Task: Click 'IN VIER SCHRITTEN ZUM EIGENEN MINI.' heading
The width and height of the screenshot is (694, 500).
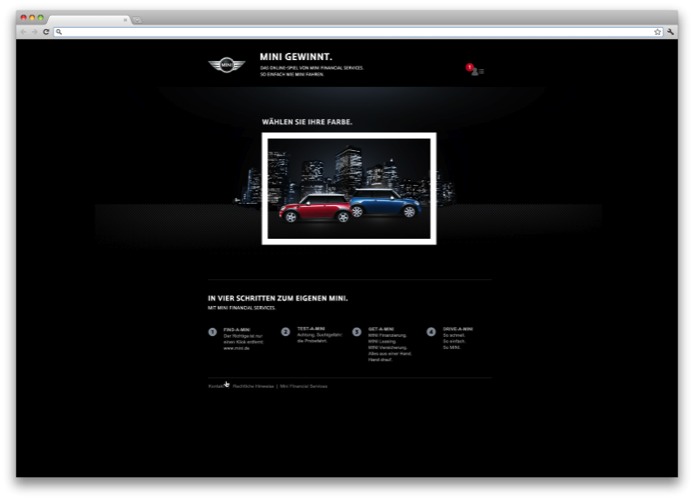Action: (278, 298)
